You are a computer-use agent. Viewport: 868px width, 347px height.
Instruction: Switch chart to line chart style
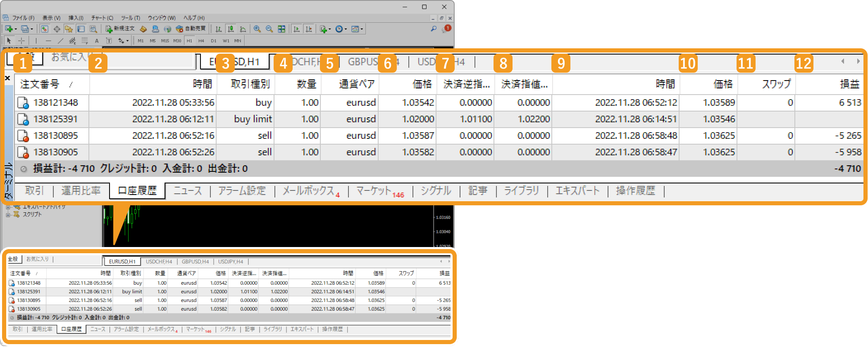(243, 29)
